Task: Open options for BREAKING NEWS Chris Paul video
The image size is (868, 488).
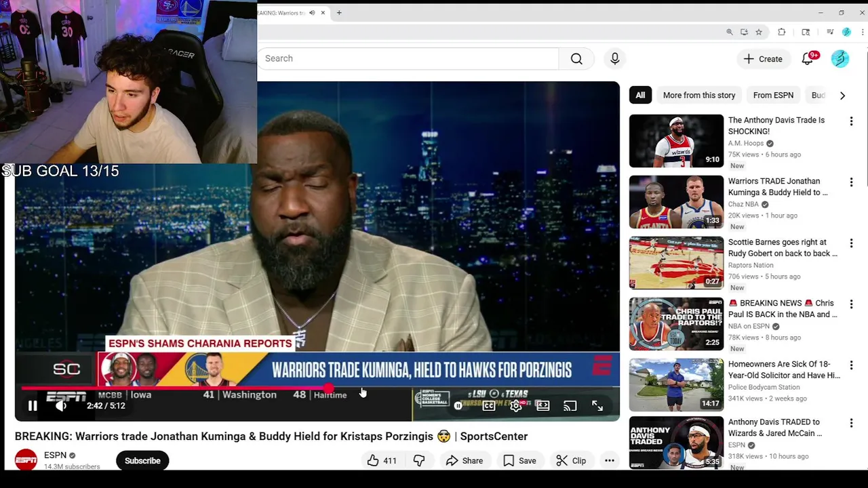Action: (851, 304)
